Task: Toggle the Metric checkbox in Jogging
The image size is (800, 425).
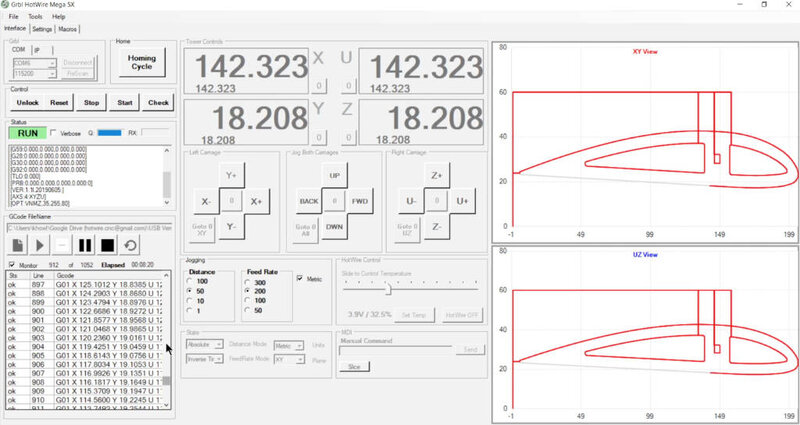Action: [300, 279]
